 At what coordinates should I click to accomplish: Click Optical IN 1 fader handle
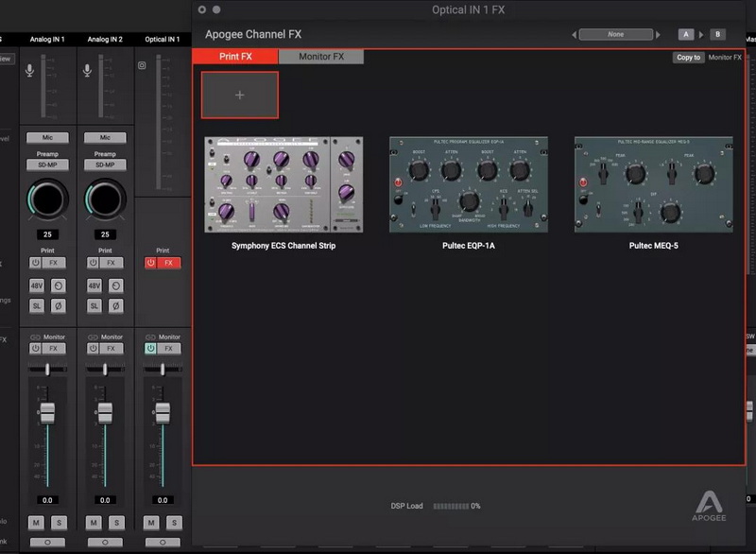pos(163,413)
